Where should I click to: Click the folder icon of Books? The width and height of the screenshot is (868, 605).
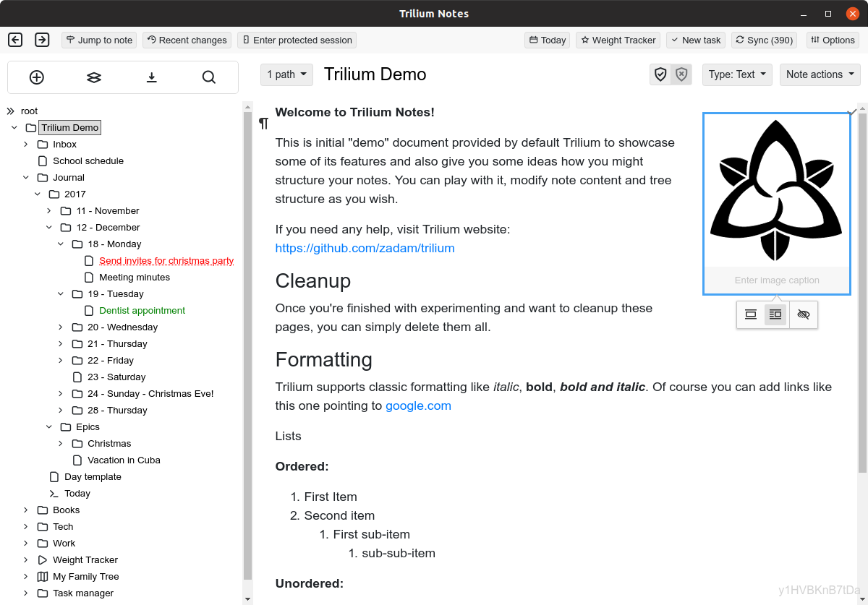click(43, 510)
